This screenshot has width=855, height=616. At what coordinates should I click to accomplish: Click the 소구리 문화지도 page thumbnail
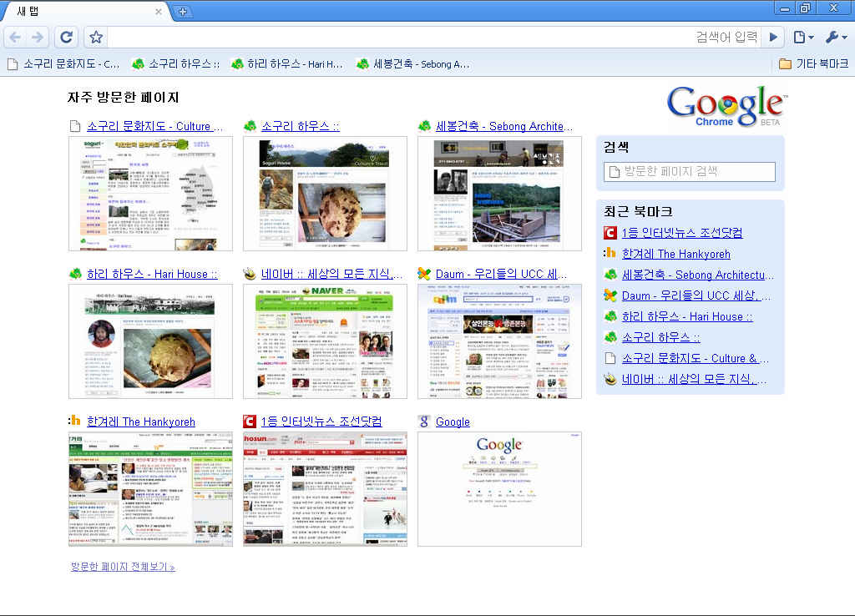click(150, 194)
